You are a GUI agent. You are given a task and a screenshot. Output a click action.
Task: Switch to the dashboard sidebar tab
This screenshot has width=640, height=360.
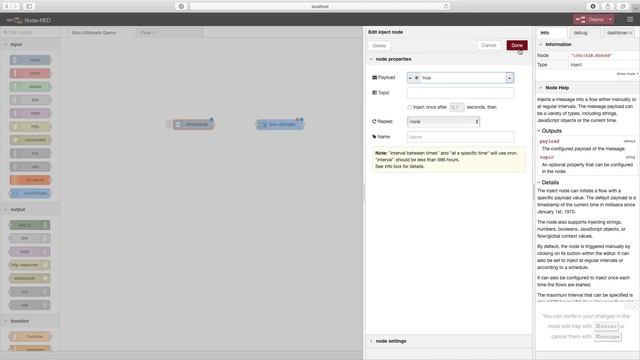(618, 33)
